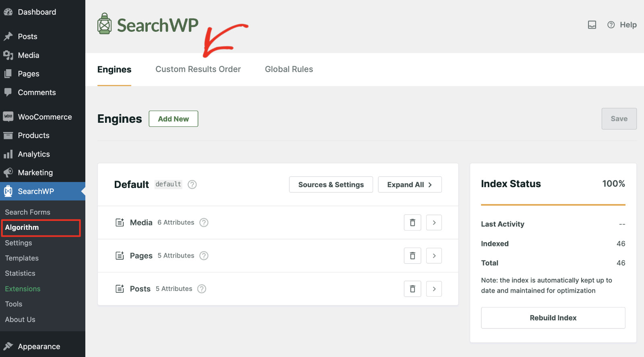This screenshot has height=357, width=644.
Task: Delete the Pages source with trash icon
Action: pos(413,256)
